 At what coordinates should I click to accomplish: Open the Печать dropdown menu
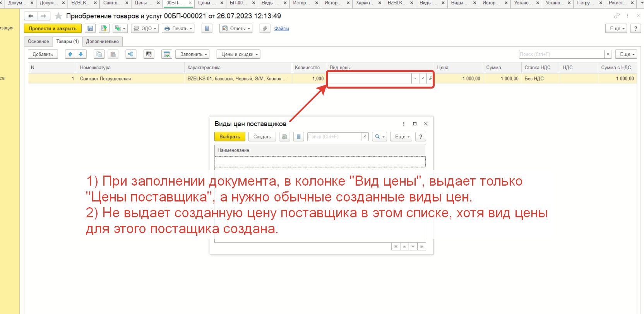coord(178,29)
